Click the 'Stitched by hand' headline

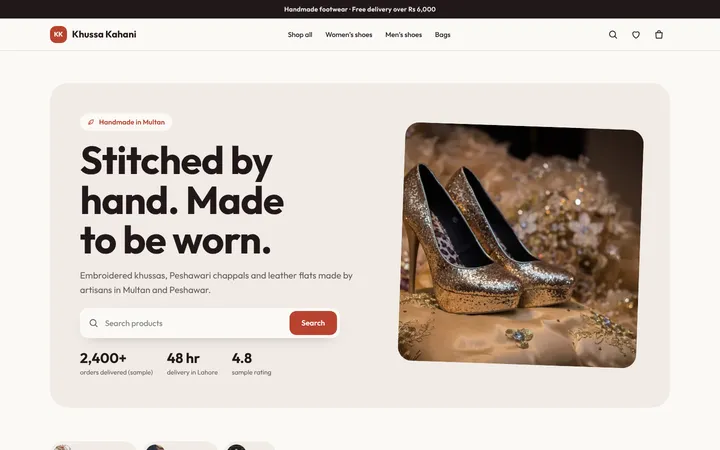(182, 201)
